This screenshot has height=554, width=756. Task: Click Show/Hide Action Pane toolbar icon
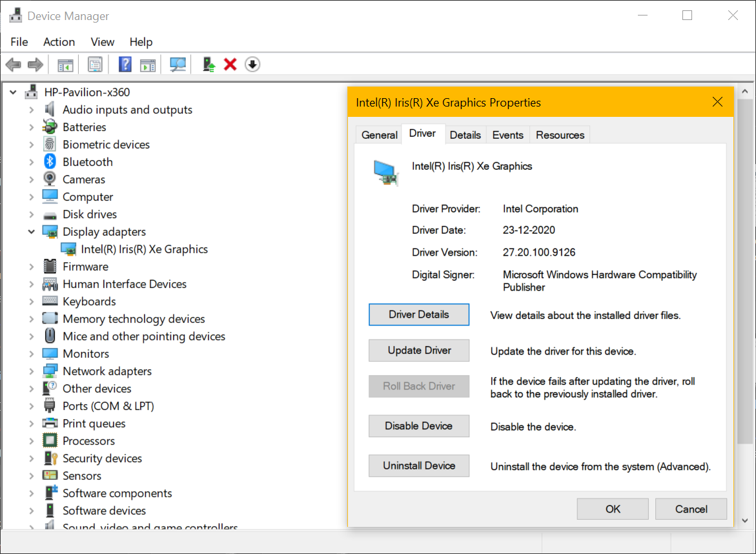click(148, 65)
